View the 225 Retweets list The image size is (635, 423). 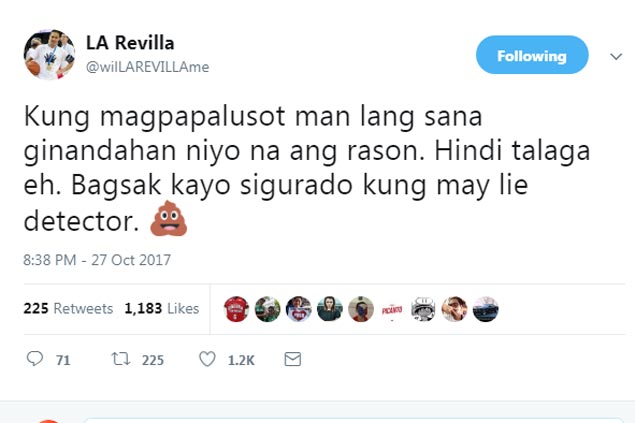[68, 308]
